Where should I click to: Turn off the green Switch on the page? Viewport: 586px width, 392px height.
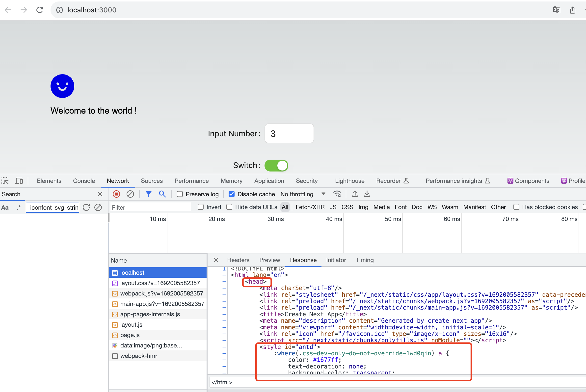point(276,165)
